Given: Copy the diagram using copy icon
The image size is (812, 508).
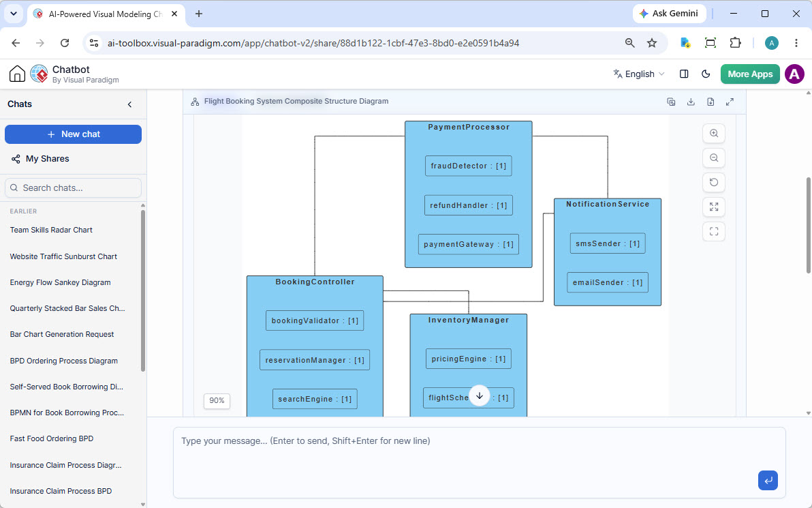Looking at the screenshot, I should [671, 102].
